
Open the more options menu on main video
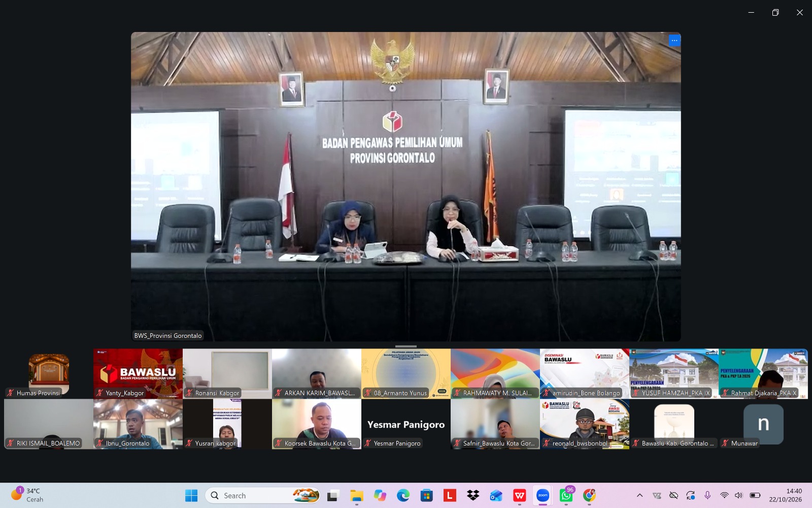(x=674, y=41)
